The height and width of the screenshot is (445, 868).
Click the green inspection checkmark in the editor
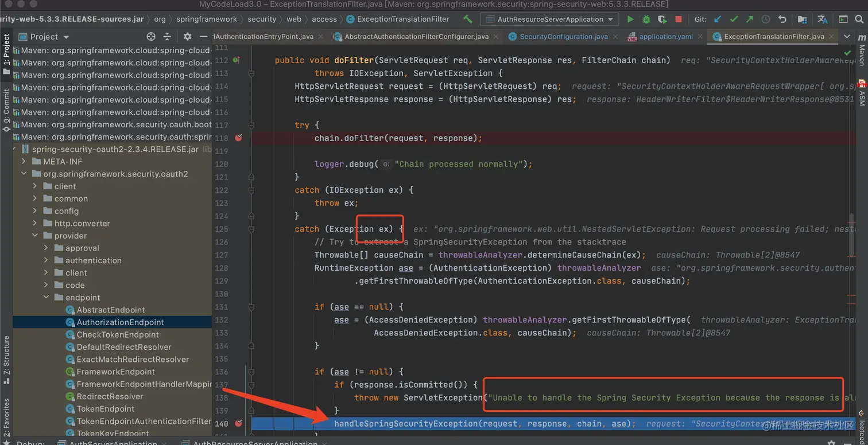848,52
